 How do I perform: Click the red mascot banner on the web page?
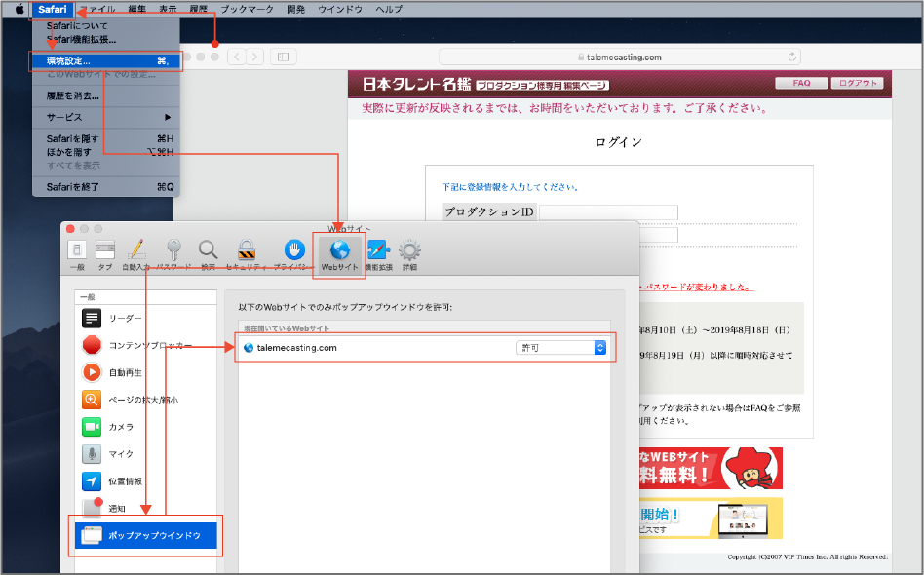[711, 468]
